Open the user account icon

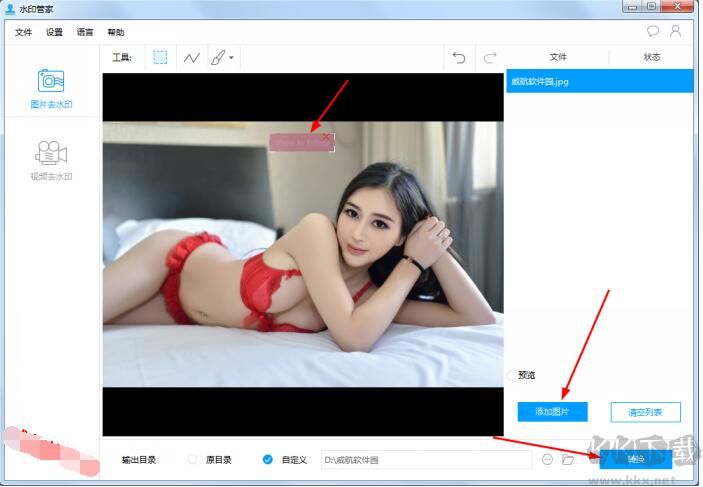click(x=676, y=31)
